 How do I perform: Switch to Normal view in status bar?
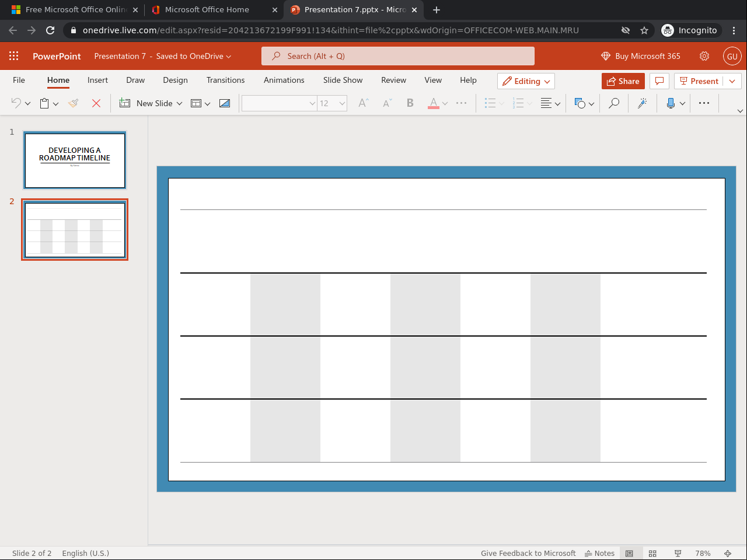point(629,553)
